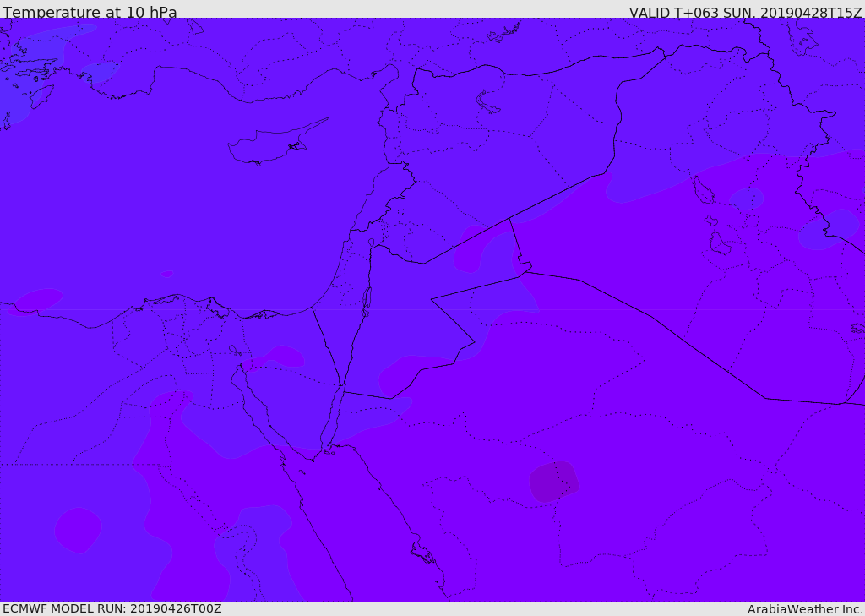
Task: Click the 'VALID T+063 SUN. 20190428T15Z' label
Action: pos(745,13)
